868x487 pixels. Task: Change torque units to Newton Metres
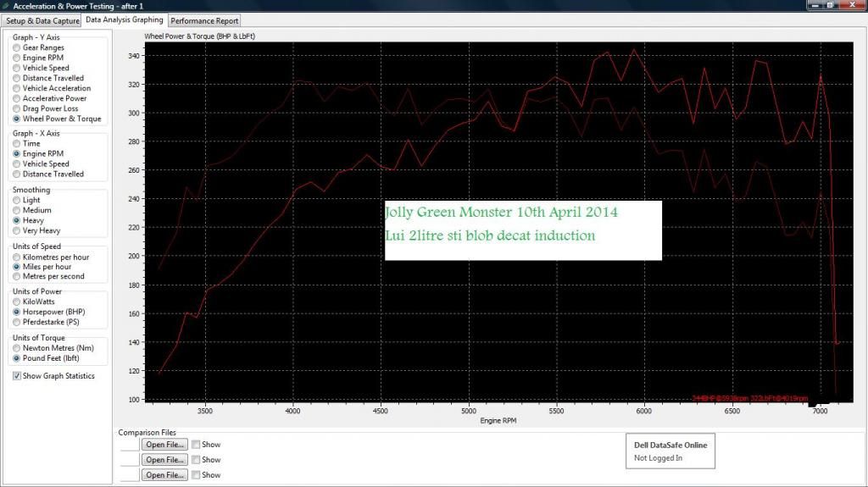17,349
